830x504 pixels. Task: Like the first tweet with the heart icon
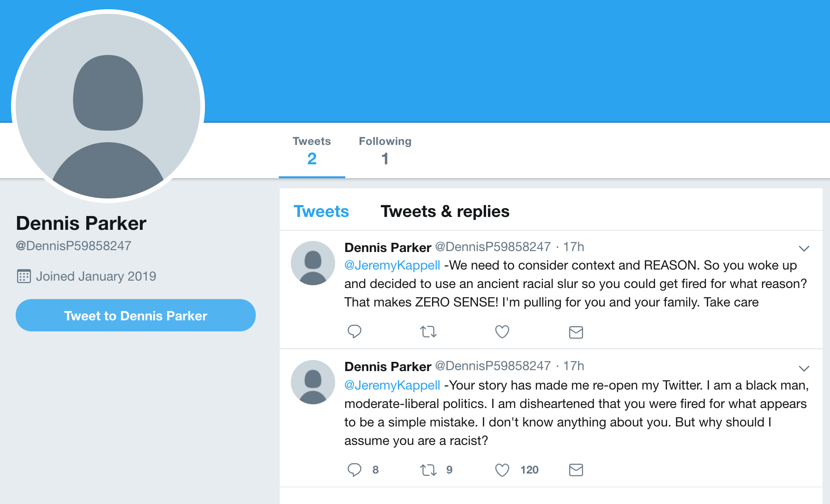click(x=502, y=332)
